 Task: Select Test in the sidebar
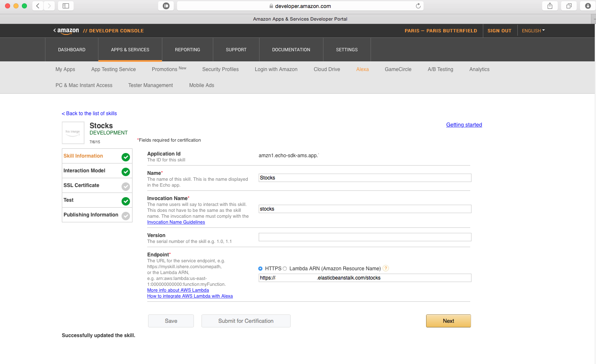(69, 200)
